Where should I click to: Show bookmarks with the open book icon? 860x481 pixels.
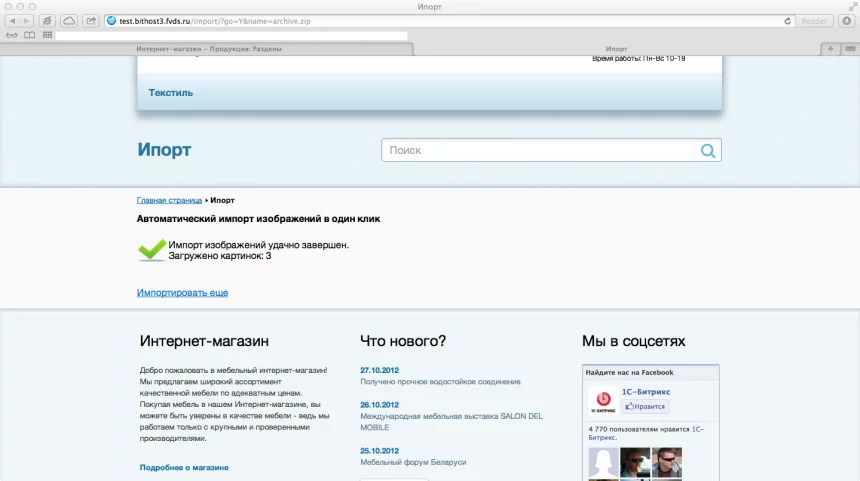[29, 35]
